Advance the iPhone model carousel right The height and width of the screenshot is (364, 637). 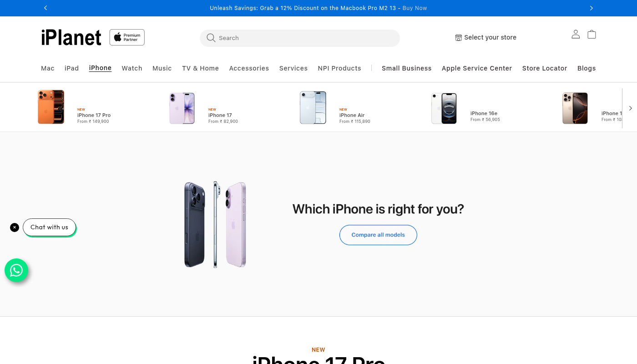pos(630,108)
